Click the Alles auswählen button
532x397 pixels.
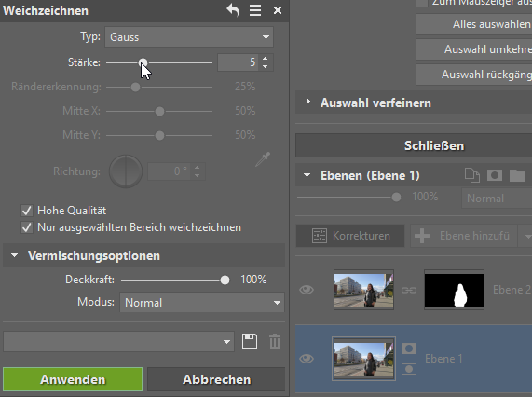[x=474, y=24]
